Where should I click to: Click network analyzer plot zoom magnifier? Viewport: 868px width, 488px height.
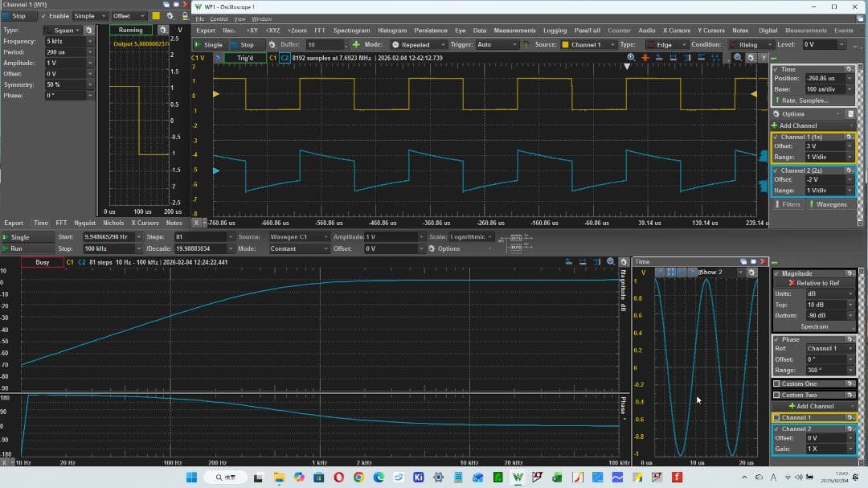click(x=611, y=262)
